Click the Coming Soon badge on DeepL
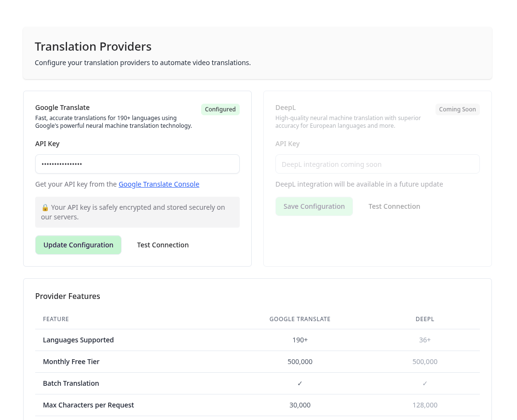Image resolution: width=517 pixels, height=420 pixels. click(x=457, y=109)
